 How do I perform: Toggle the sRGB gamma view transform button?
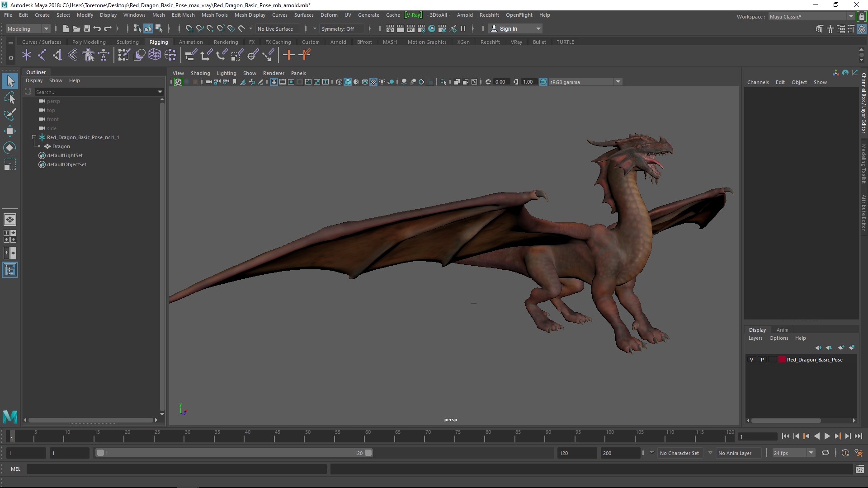click(543, 82)
